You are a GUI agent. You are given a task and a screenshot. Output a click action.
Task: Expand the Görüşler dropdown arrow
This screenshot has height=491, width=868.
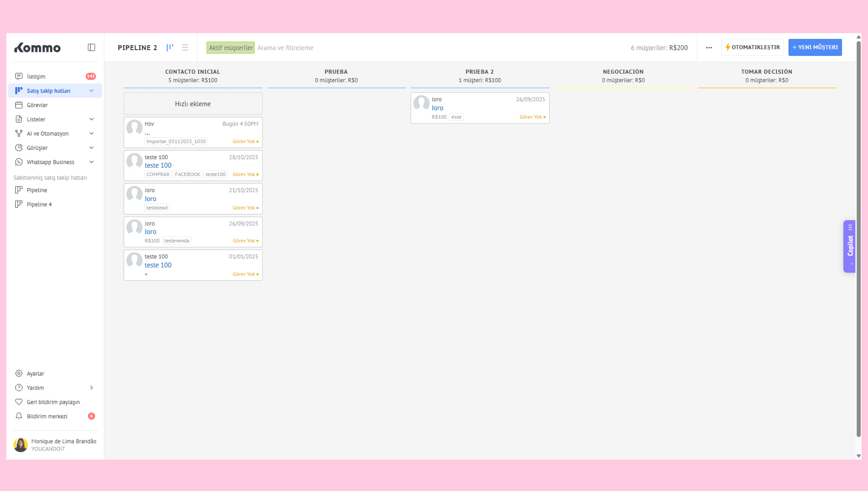click(92, 148)
